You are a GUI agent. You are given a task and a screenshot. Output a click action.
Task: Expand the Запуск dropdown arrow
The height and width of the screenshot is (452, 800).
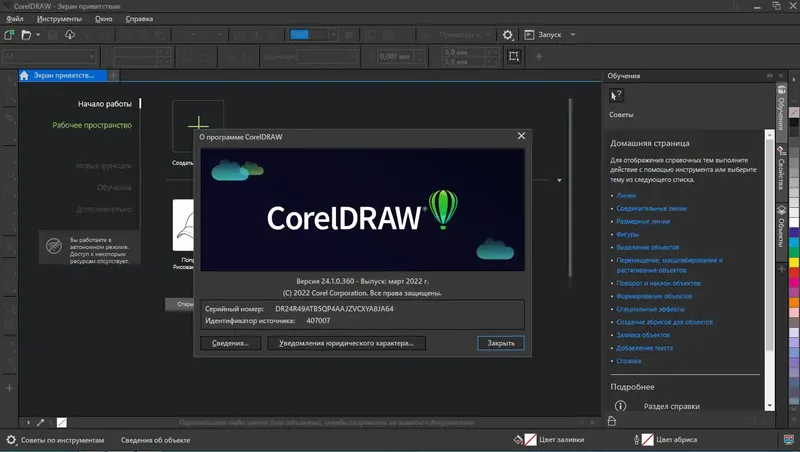[x=573, y=35]
